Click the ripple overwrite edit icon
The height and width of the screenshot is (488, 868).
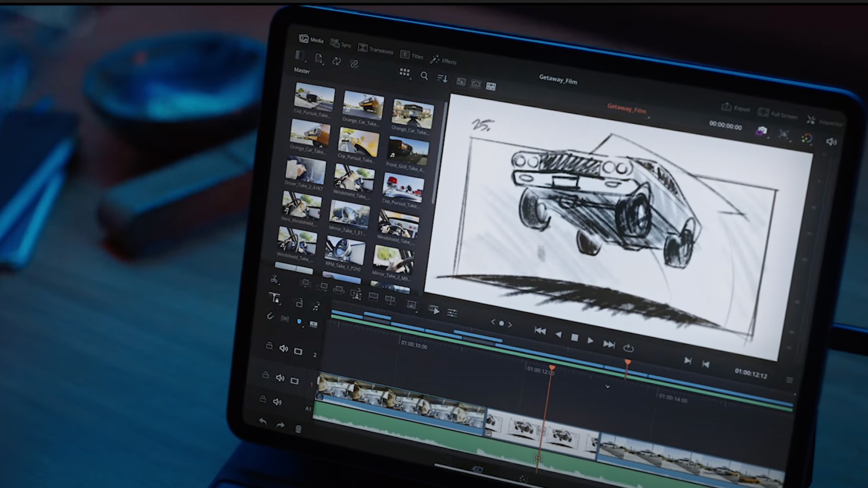[x=339, y=290]
